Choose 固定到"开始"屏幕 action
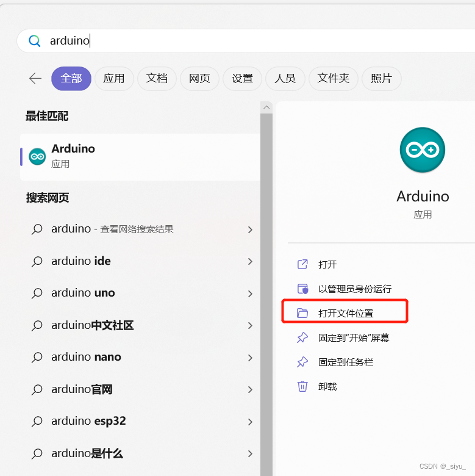Image resolution: width=475 pixels, height=476 pixels. pyautogui.click(x=354, y=337)
